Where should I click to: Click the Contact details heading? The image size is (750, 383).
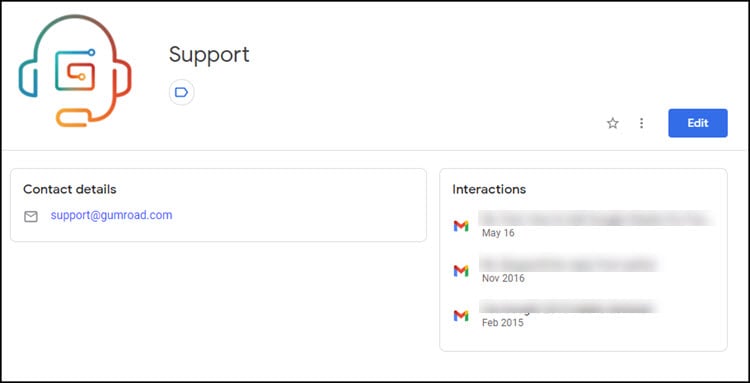click(x=70, y=189)
